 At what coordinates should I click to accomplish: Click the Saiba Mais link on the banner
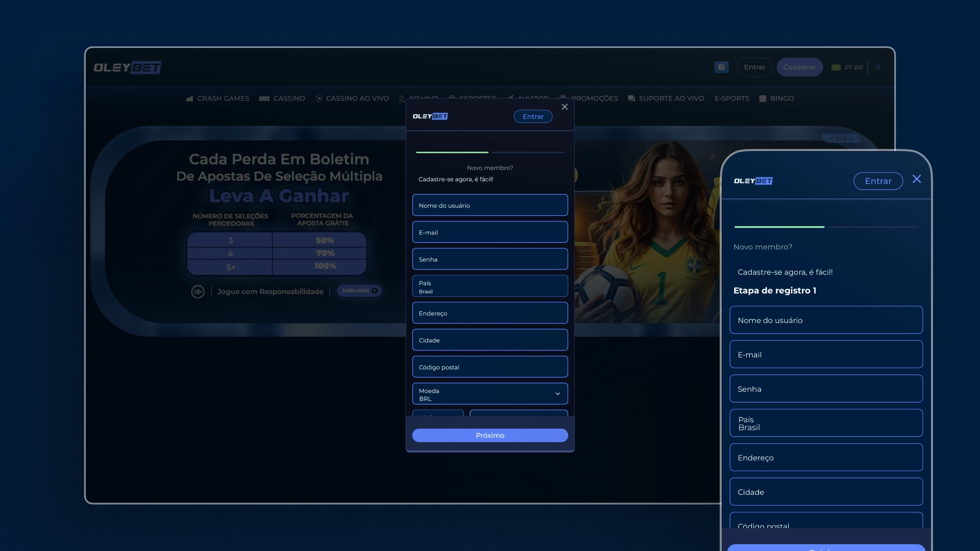359,291
